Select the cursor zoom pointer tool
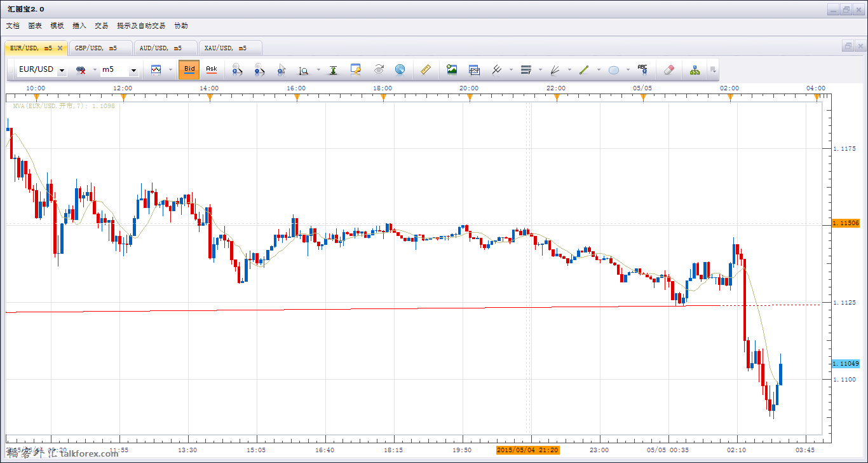Screen dimensions: 868x463 [x=281, y=70]
